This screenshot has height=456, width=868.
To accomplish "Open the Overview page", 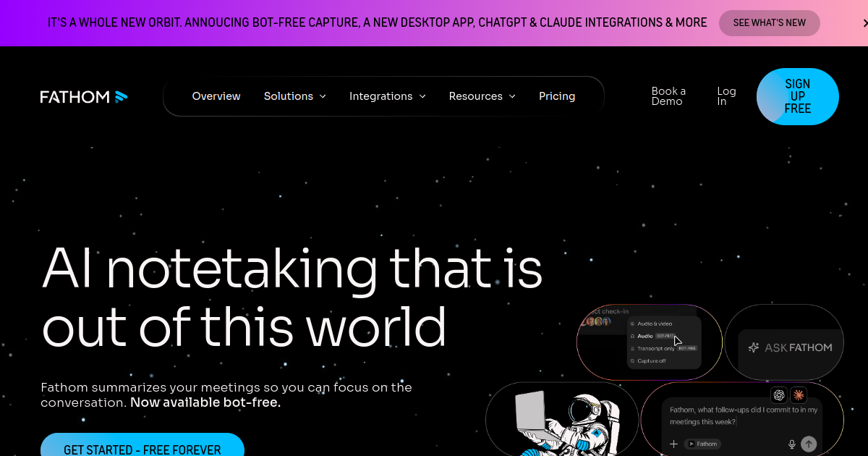I will (216, 96).
